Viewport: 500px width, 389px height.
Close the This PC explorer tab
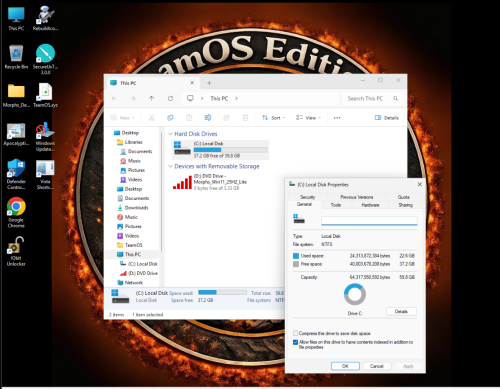pos(192,83)
